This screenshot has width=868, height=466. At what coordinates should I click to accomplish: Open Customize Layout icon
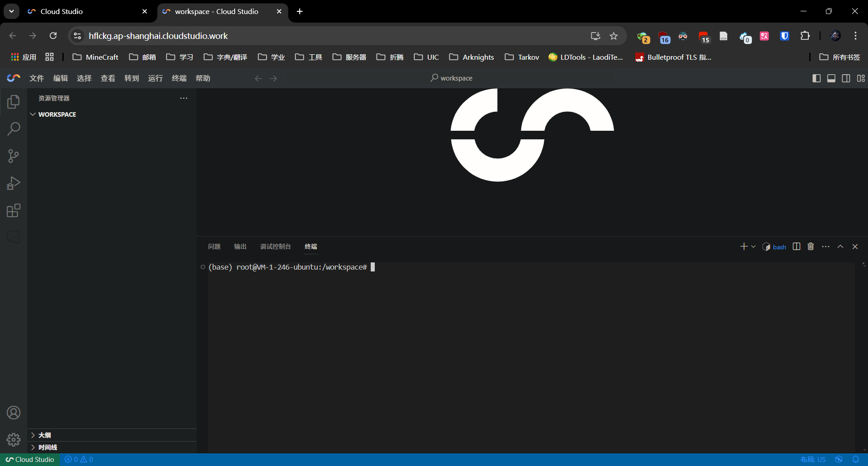click(861, 78)
